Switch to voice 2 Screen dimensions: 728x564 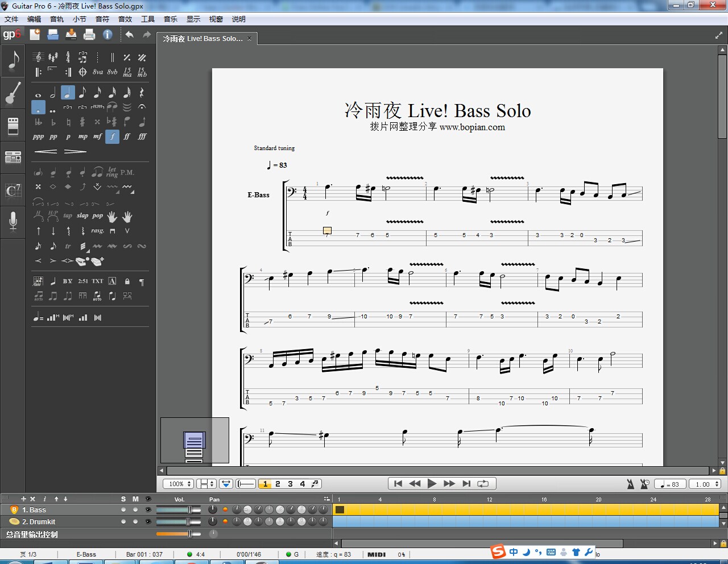[x=278, y=484]
